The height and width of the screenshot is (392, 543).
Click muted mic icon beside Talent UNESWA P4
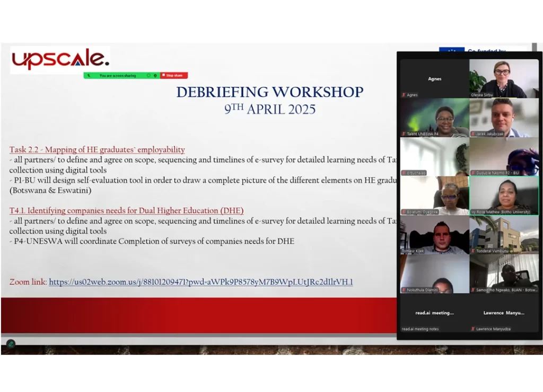coord(404,134)
